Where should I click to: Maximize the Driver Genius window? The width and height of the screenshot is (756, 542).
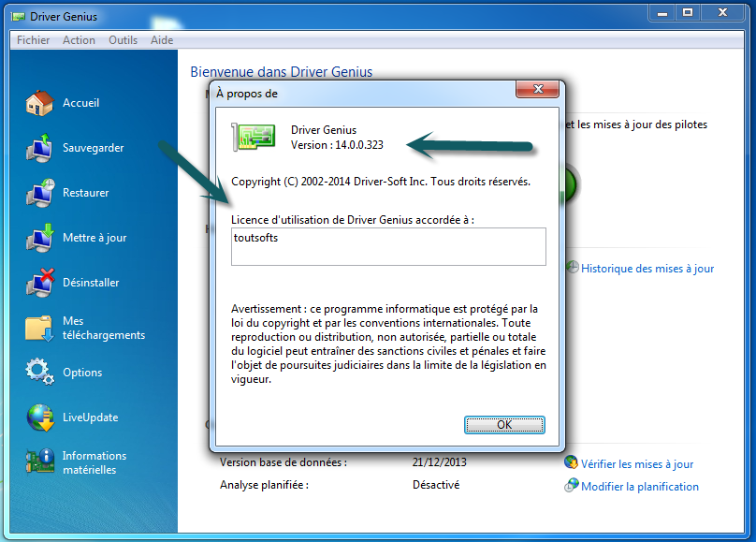[688, 13]
